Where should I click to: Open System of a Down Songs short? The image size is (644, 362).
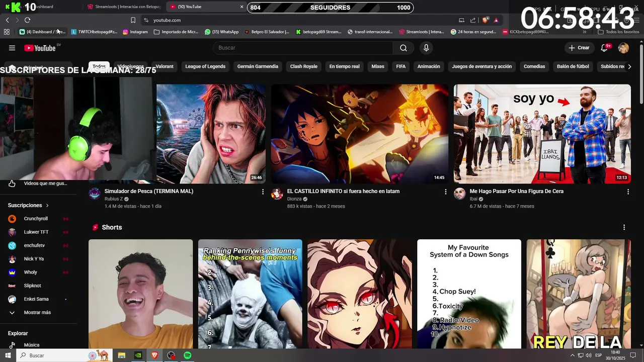[469, 294]
